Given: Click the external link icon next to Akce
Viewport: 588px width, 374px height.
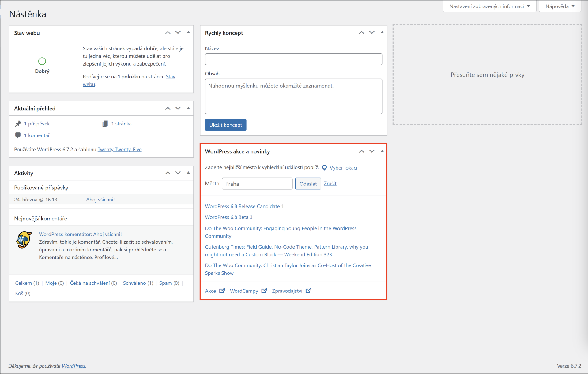Looking at the screenshot, I should (x=222, y=290).
